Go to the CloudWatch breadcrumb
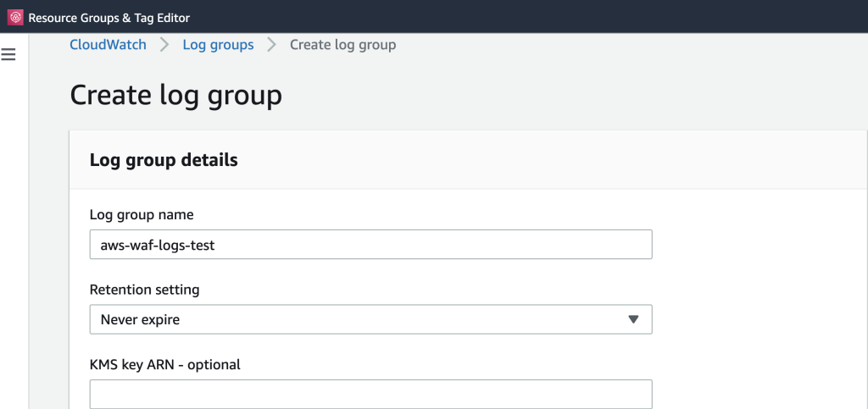This screenshot has height=409, width=868. tap(108, 45)
